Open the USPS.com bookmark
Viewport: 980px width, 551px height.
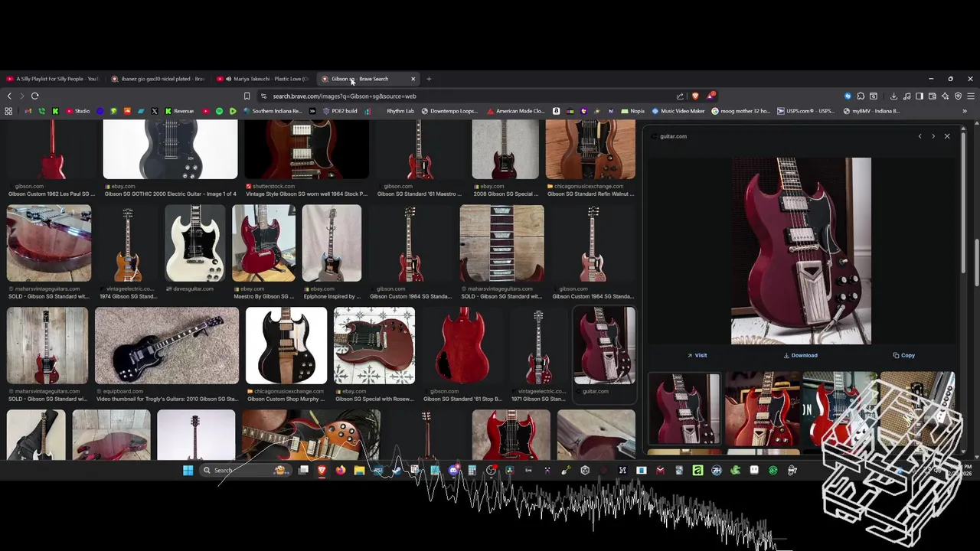(805, 111)
